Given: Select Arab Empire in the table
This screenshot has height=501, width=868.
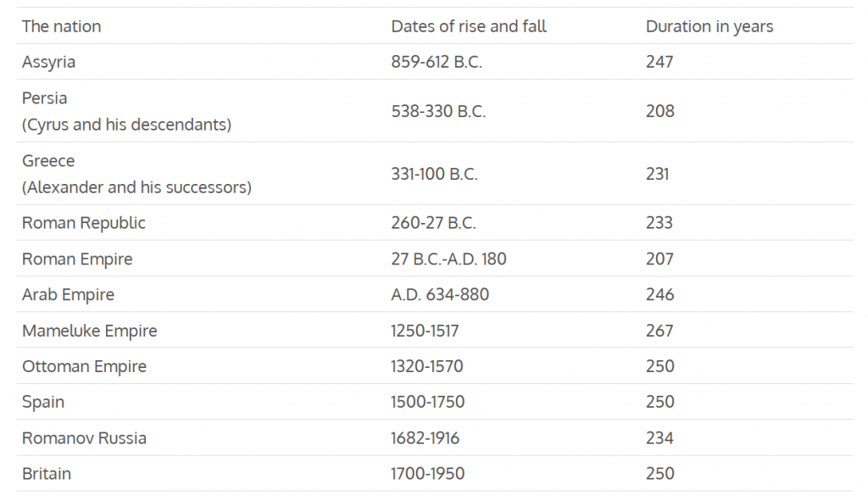Looking at the screenshot, I should click(x=68, y=294).
